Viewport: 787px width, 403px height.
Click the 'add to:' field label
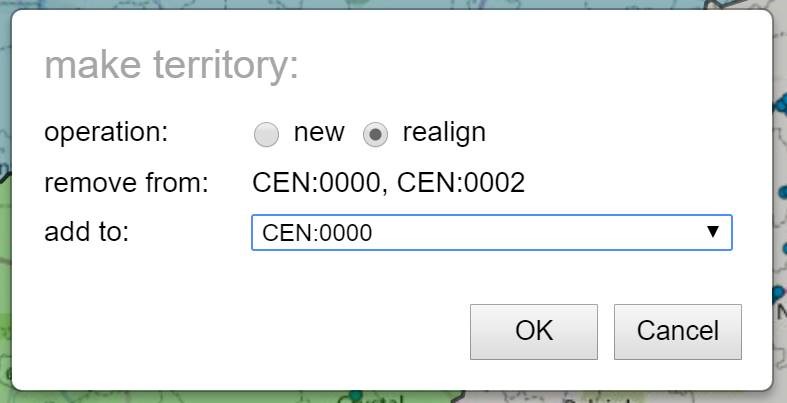(87, 232)
